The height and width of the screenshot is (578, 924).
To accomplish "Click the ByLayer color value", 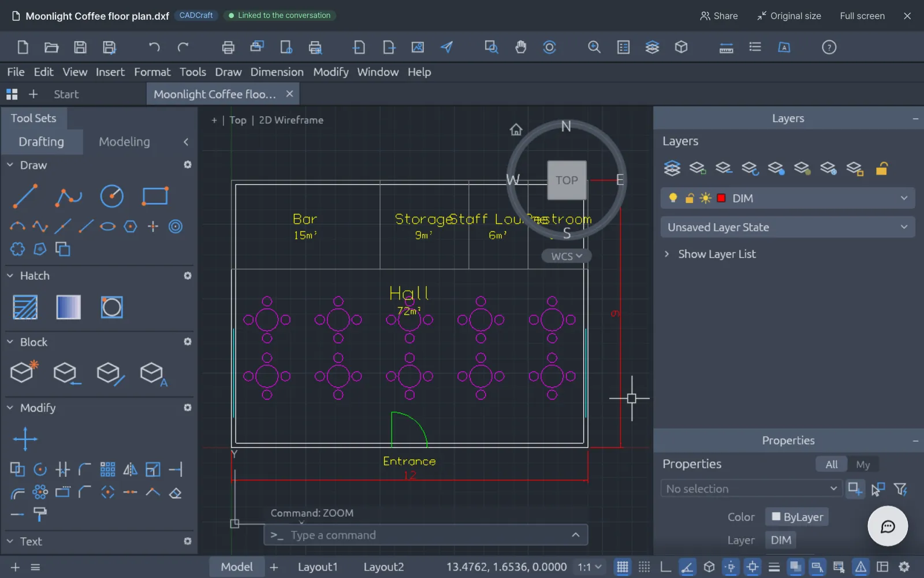I will coord(797,517).
